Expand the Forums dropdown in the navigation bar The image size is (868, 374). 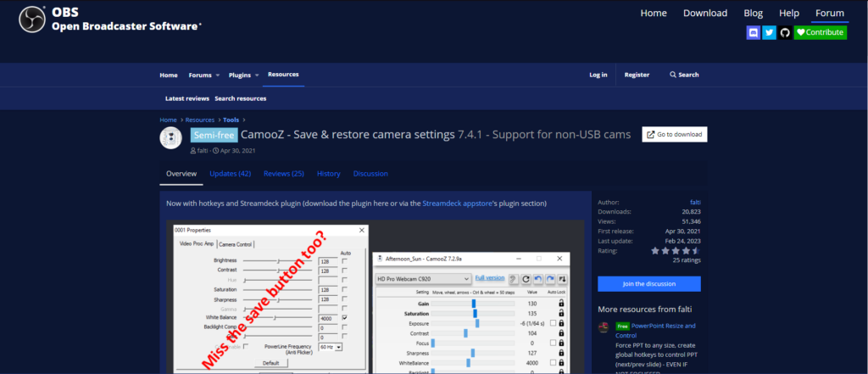203,75
